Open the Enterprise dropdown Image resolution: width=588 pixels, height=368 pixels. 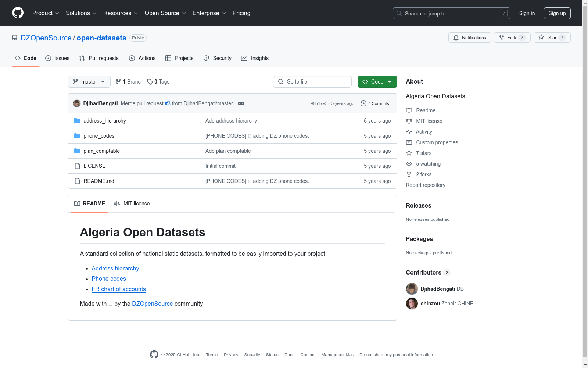point(209,13)
